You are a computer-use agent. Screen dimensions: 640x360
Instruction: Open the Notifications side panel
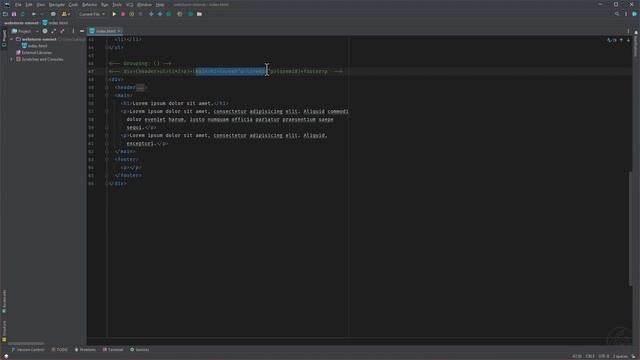click(x=636, y=44)
